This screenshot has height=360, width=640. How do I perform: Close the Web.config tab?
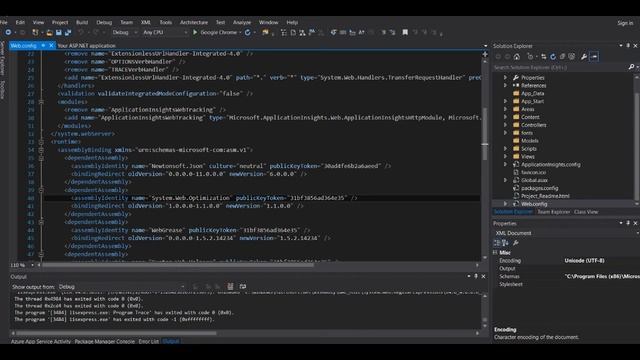tap(51, 46)
